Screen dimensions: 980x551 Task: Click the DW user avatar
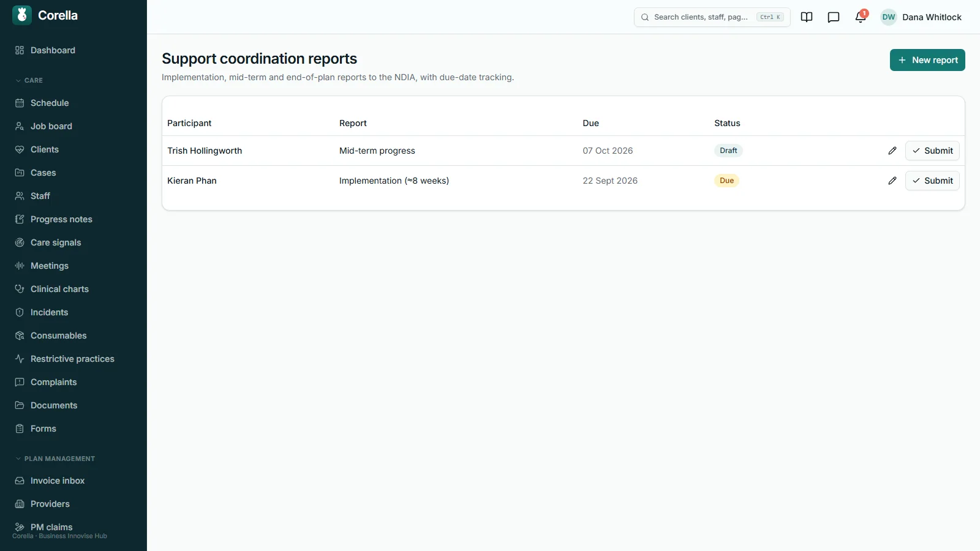coord(889,17)
